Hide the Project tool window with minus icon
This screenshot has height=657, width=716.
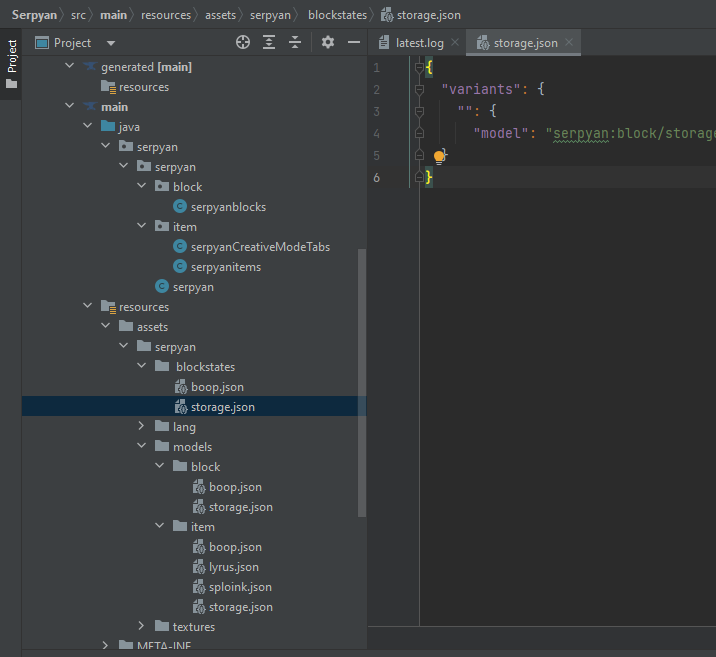[x=354, y=42]
